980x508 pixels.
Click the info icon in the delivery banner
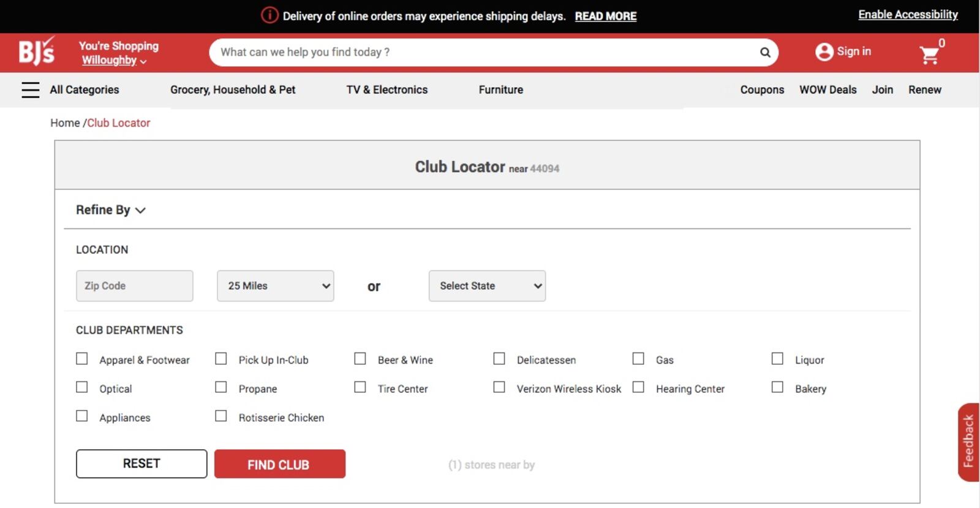269,15
